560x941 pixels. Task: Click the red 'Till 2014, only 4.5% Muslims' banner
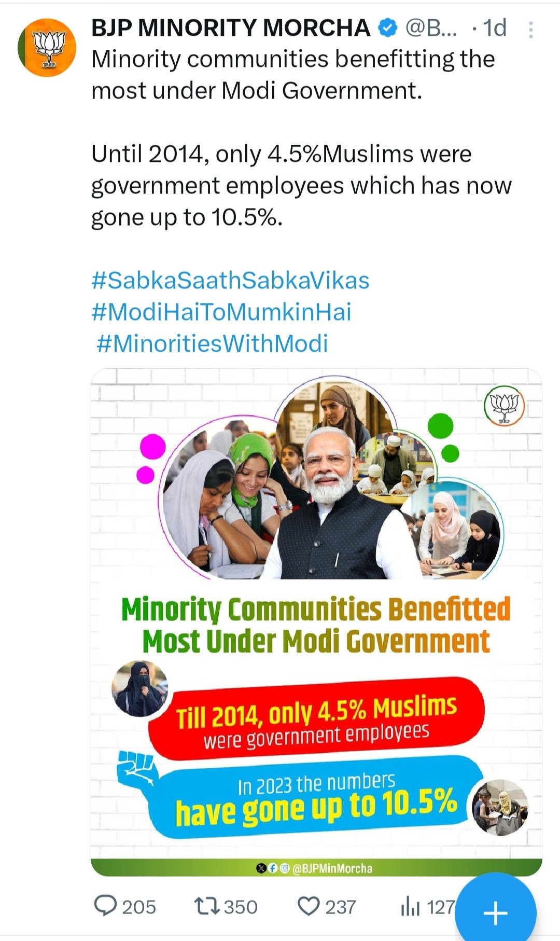pyautogui.click(x=316, y=719)
